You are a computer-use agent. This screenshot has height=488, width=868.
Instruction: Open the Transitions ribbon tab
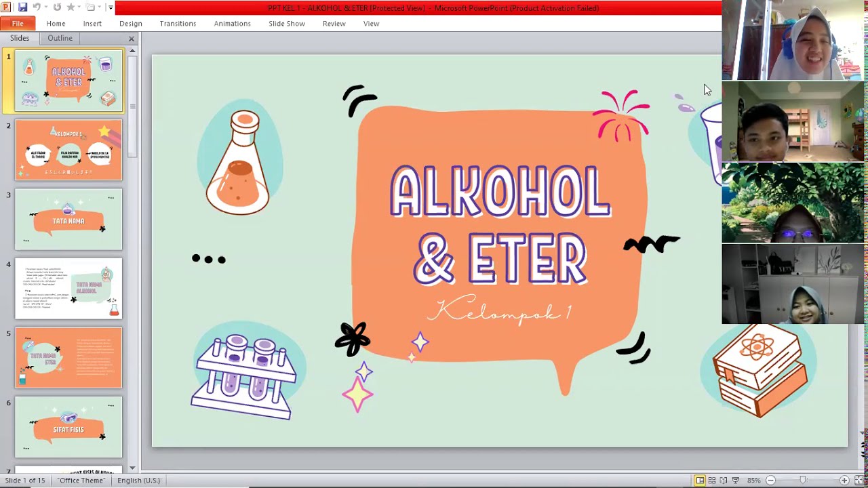click(178, 24)
